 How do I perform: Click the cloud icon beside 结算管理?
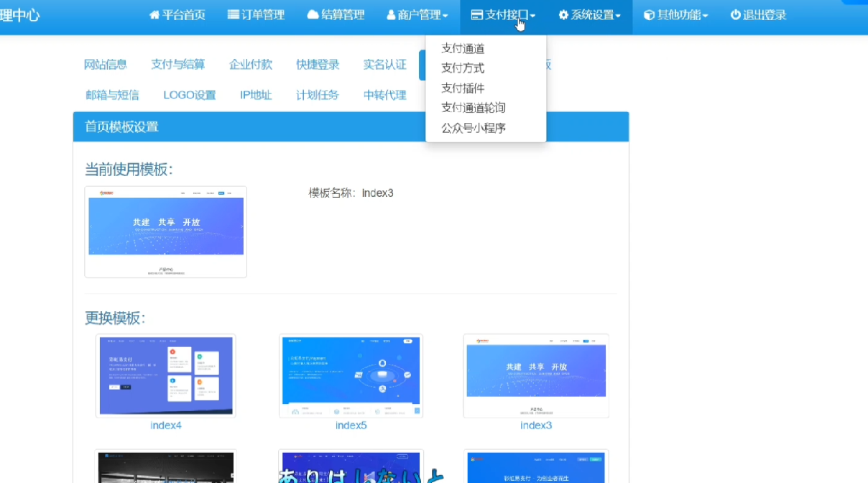[x=313, y=15]
